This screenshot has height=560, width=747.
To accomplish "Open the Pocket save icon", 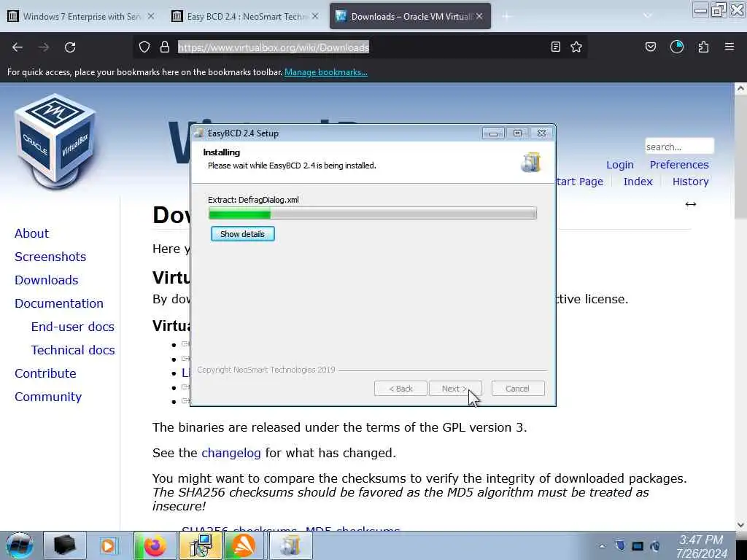I will [651, 47].
